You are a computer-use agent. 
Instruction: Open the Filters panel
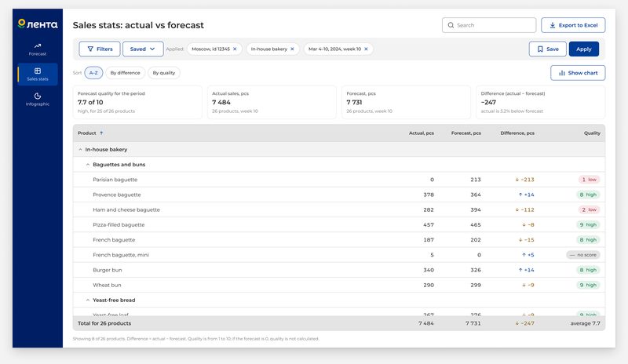pos(100,49)
